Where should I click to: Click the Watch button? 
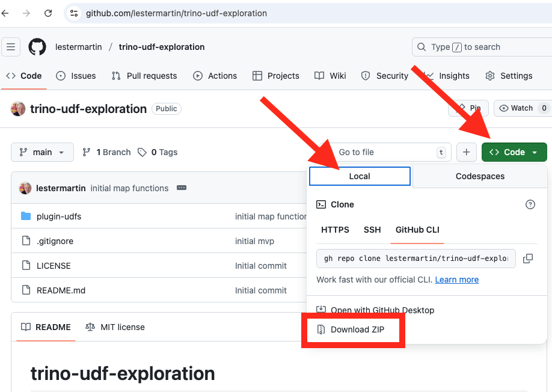(521, 108)
